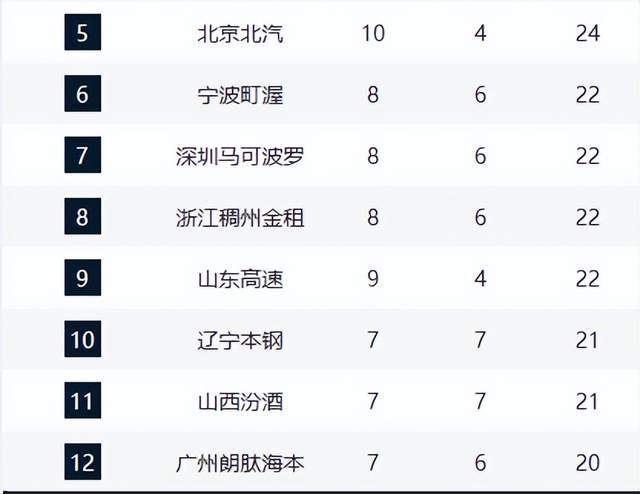Image resolution: width=640 pixels, height=494 pixels.
Task: Select the wins value 10 for 北京北汽
Action: pos(373,33)
